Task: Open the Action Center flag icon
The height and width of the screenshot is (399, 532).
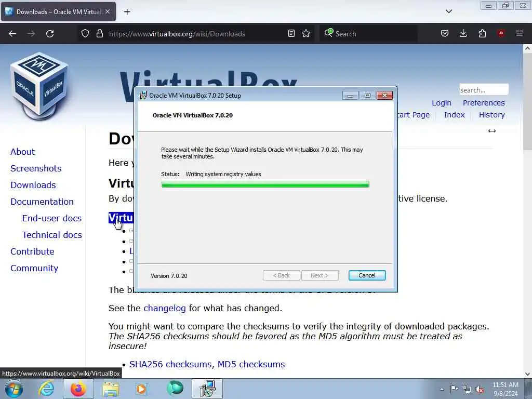Action: point(454,389)
